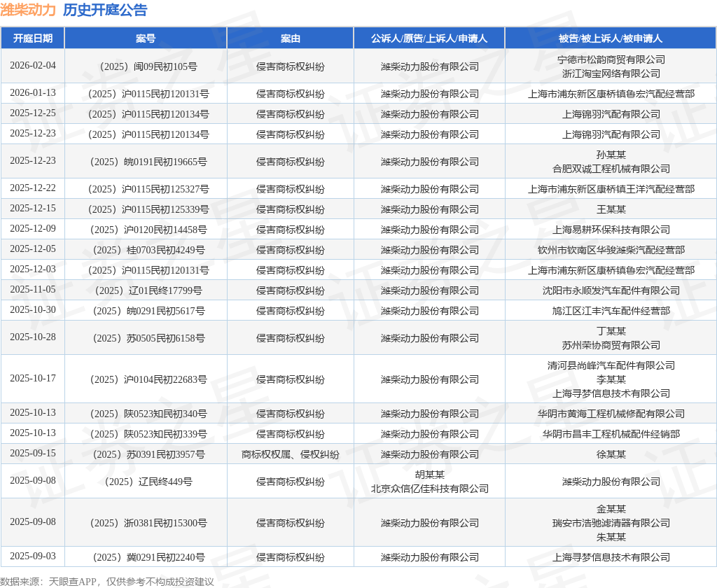Click the defendant 王某某
Image resolution: width=717 pixels, height=588 pixels.
(611, 209)
